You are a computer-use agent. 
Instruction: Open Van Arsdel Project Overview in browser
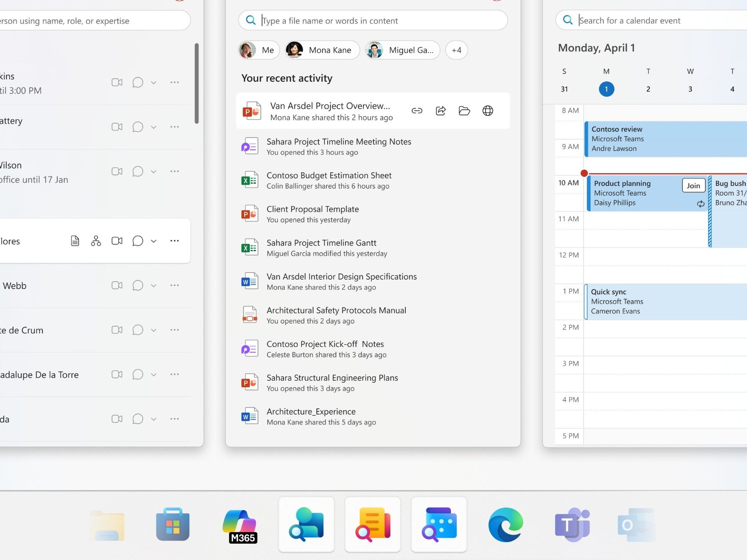click(x=487, y=111)
